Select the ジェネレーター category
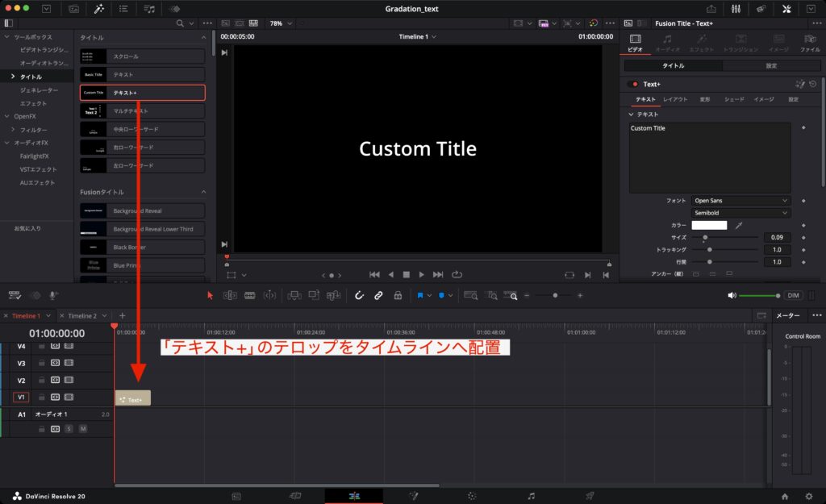Image resolution: width=826 pixels, height=504 pixels. (x=39, y=90)
